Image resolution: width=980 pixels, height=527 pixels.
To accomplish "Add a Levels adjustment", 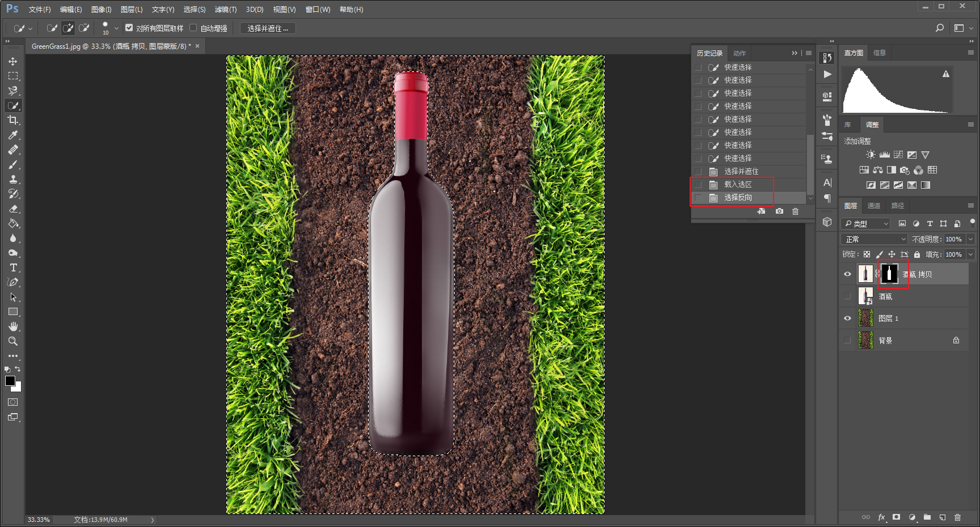I will (x=884, y=155).
